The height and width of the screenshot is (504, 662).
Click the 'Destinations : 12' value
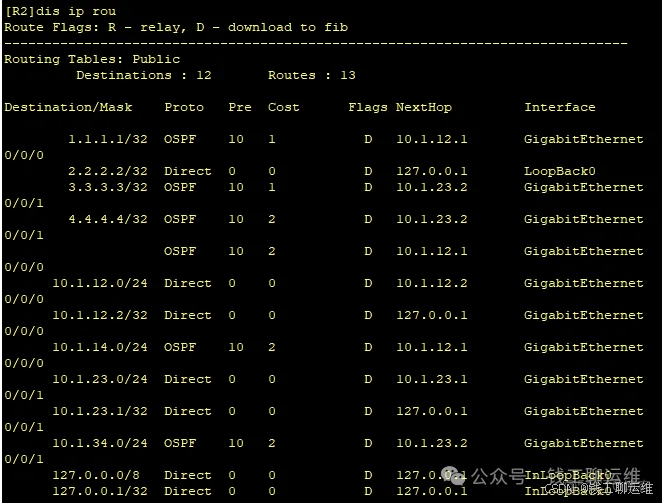pos(144,75)
